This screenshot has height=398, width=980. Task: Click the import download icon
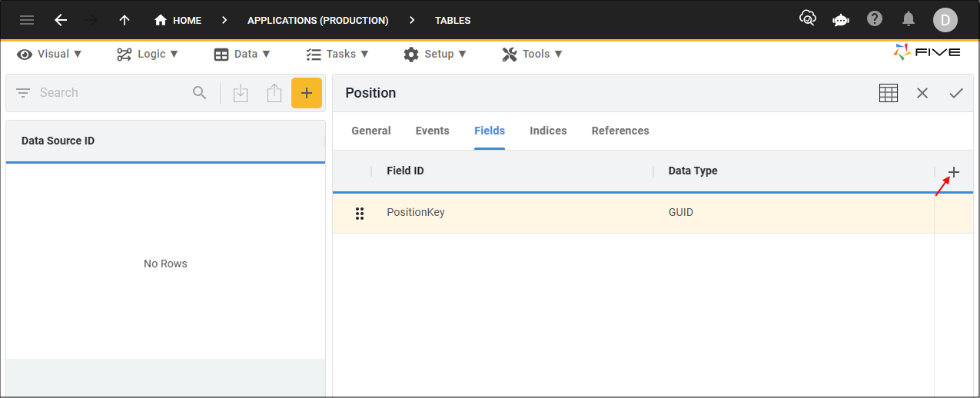click(241, 93)
